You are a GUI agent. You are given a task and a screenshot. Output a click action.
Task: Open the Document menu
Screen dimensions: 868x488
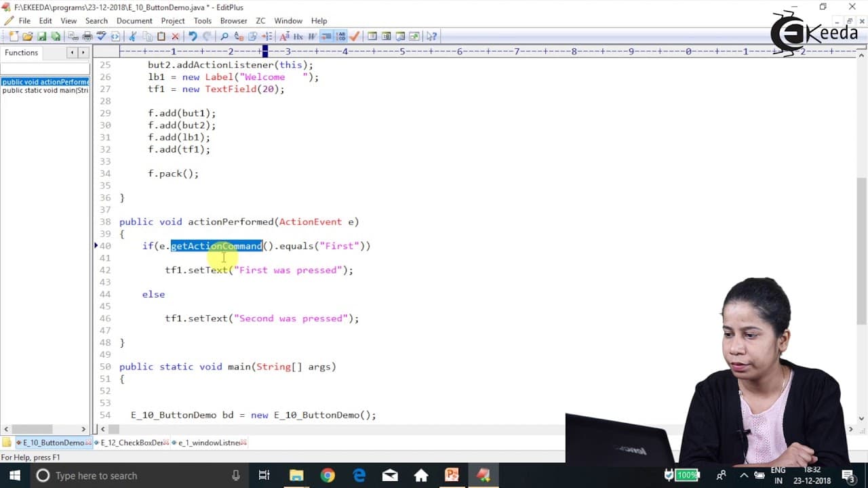pyautogui.click(x=134, y=20)
